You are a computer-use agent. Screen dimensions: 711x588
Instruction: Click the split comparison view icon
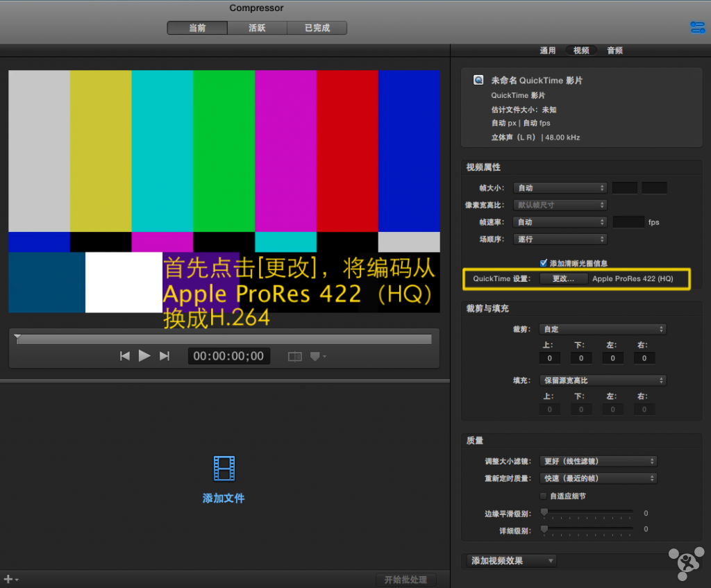pos(295,356)
